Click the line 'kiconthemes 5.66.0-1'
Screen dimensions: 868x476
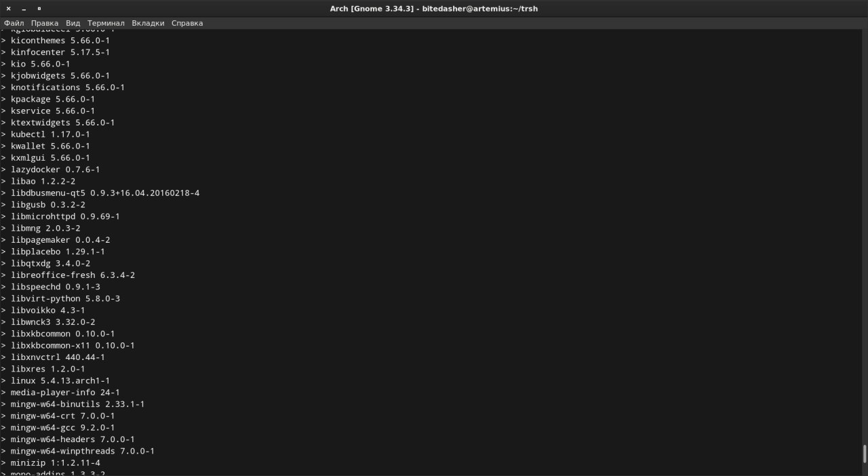click(60, 41)
